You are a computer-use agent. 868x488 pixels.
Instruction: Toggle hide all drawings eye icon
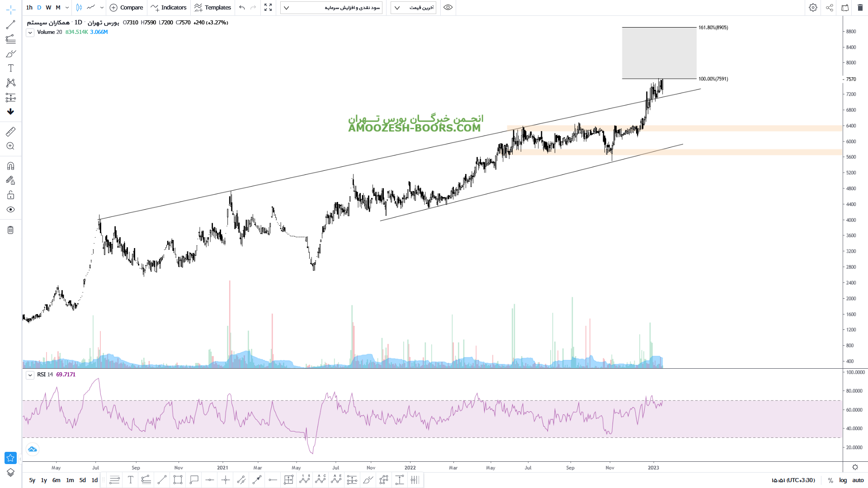point(11,210)
